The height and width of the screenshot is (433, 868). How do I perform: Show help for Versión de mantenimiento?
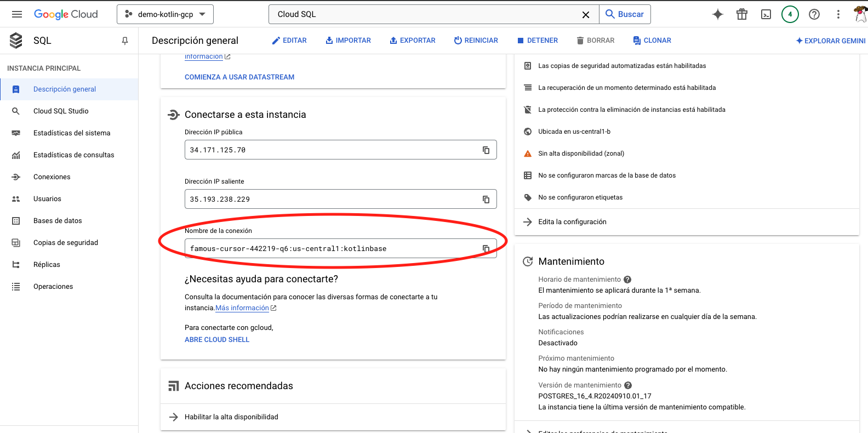(628, 385)
